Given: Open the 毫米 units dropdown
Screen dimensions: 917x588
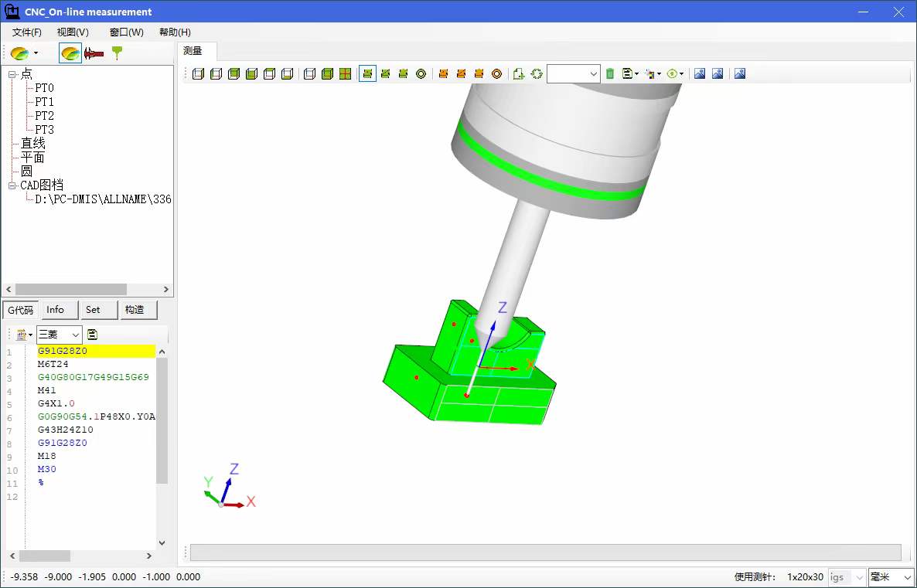Looking at the screenshot, I should [x=891, y=577].
